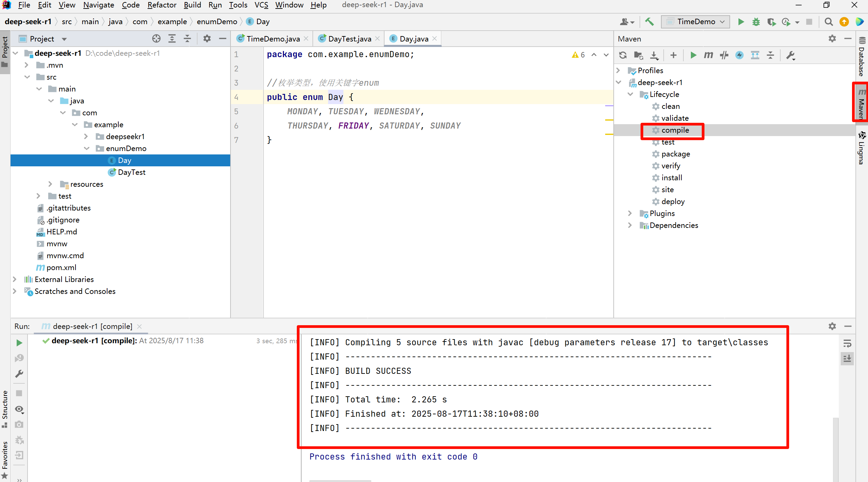Image resolution: width=868 pixels, height=482 pixels.
Task: Open Search Everywhere with the magnifier icon
Action: pyautogui.click(x=829, y=21)
